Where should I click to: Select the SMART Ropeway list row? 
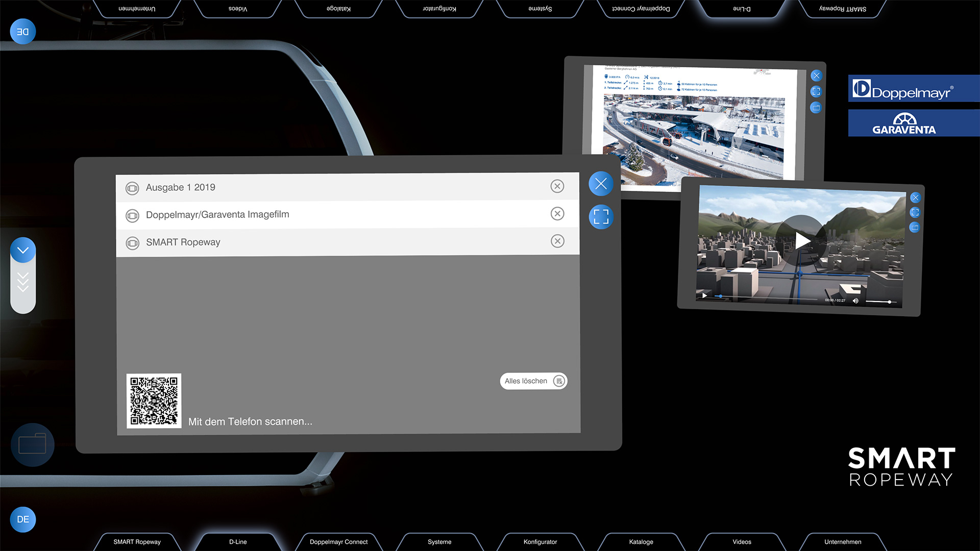(x=347, y=242)
